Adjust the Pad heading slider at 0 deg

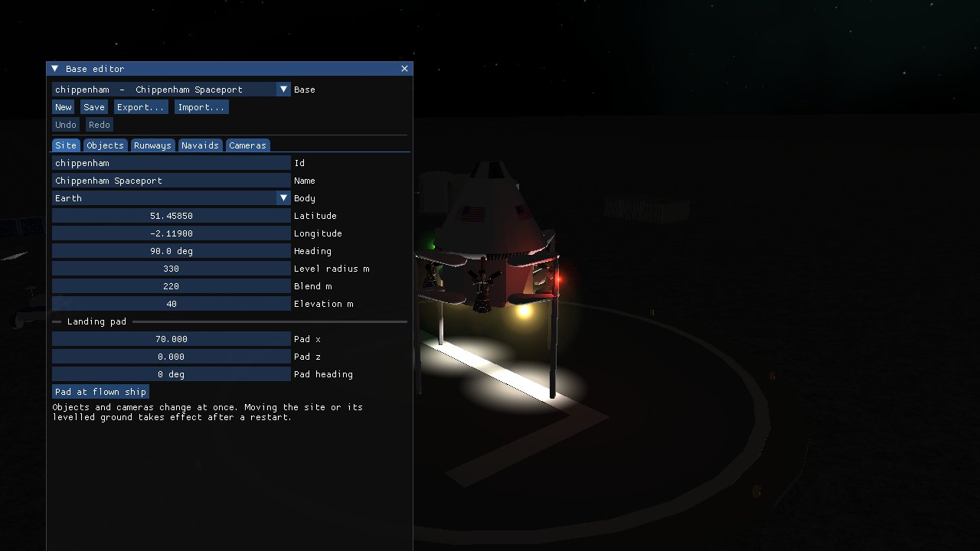coord(171,374)
